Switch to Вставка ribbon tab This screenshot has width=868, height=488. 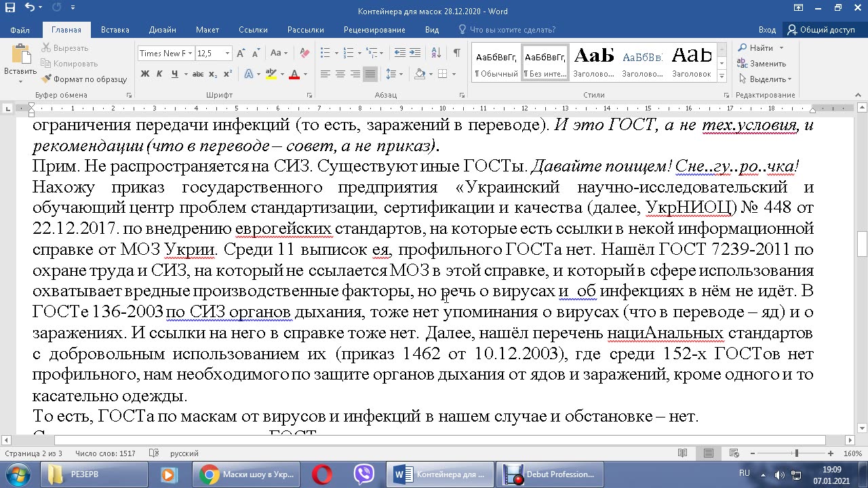pyautogui.click(x=115, y=30)
